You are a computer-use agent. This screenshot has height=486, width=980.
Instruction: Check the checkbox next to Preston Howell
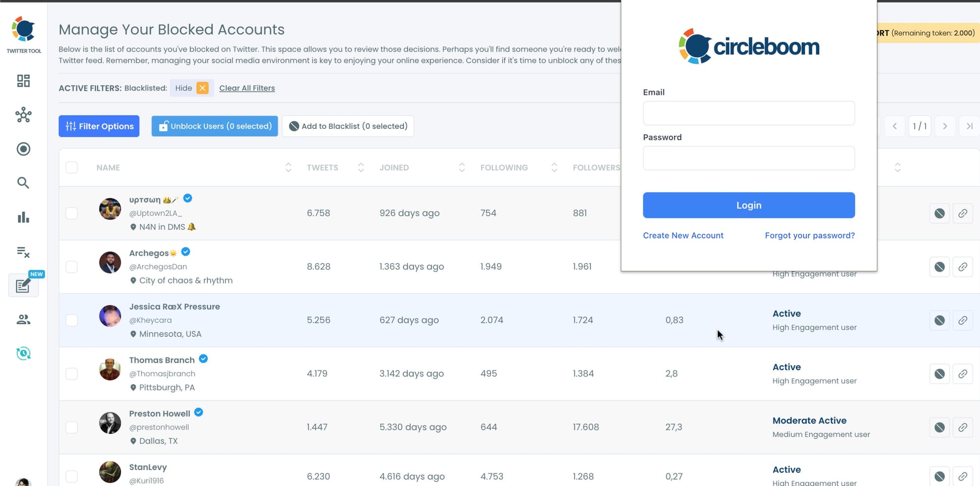[72, 427]
